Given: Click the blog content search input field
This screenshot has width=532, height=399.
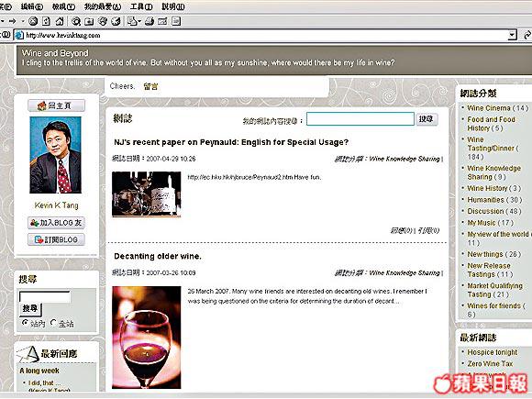Looking at the screenshot, I should 360,119.
